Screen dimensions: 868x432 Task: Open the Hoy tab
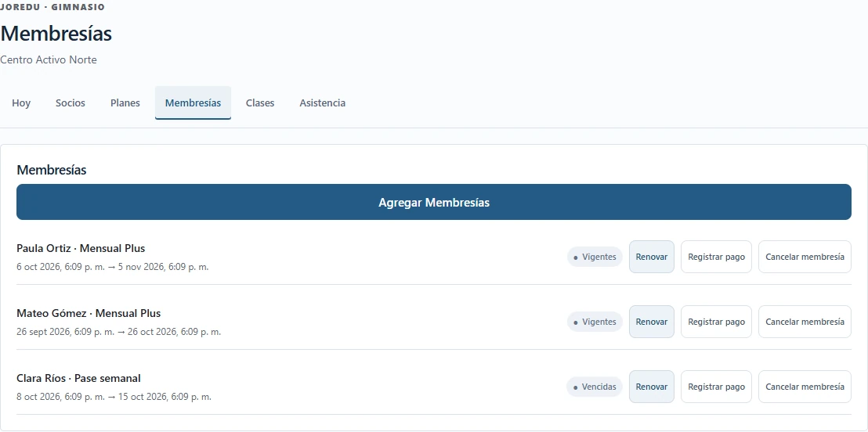coord(21,103)
